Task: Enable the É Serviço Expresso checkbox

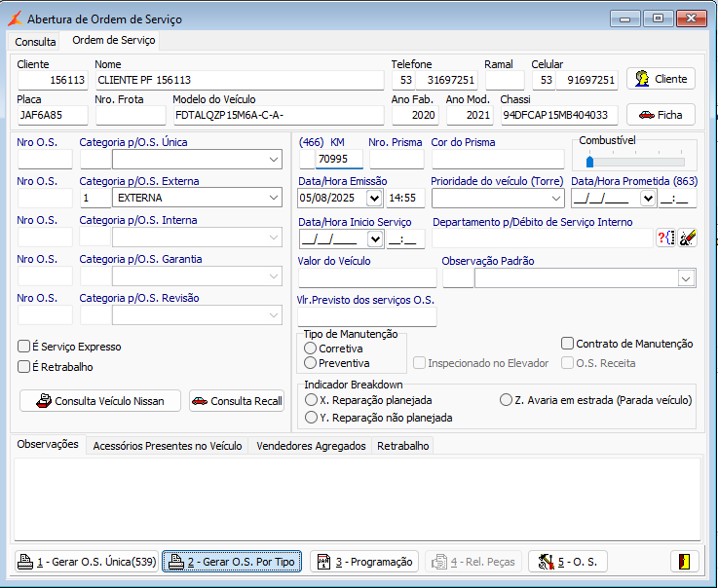Action: [x=24, y=347]
